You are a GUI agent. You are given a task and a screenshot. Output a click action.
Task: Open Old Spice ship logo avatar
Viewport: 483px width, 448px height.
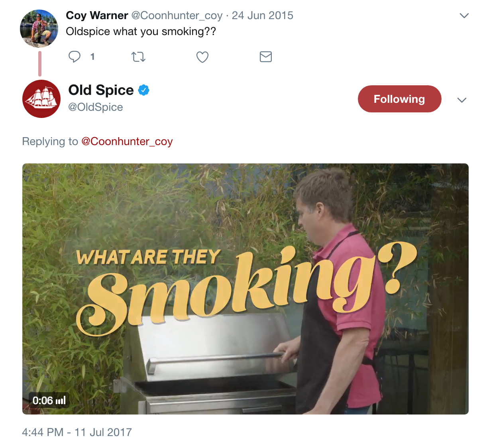point(41,99)
